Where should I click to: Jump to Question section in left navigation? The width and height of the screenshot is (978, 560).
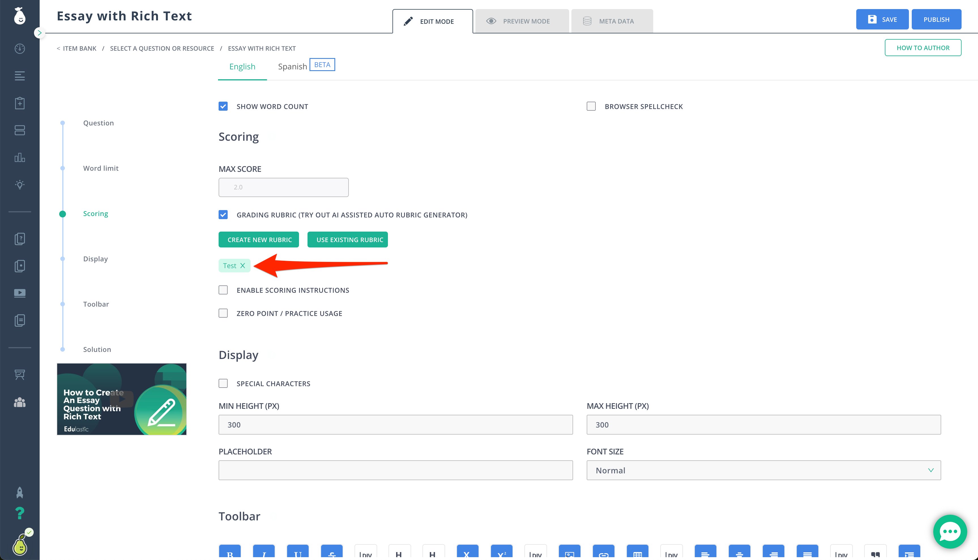(99, 123)
